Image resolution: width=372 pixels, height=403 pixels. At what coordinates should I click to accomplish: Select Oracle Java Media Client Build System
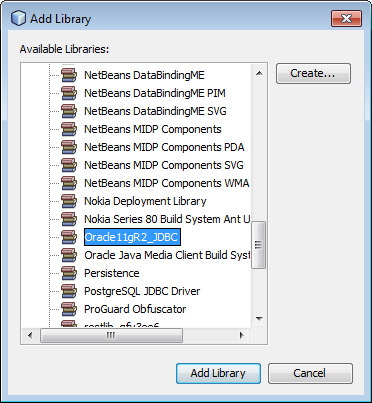[x=167, y=255]
